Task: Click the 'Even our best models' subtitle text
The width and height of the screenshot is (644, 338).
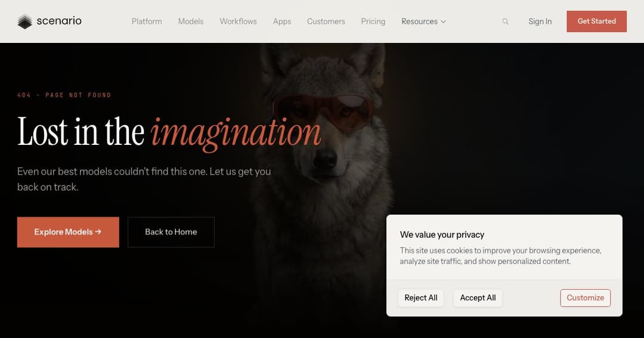Action: point(144,179)
